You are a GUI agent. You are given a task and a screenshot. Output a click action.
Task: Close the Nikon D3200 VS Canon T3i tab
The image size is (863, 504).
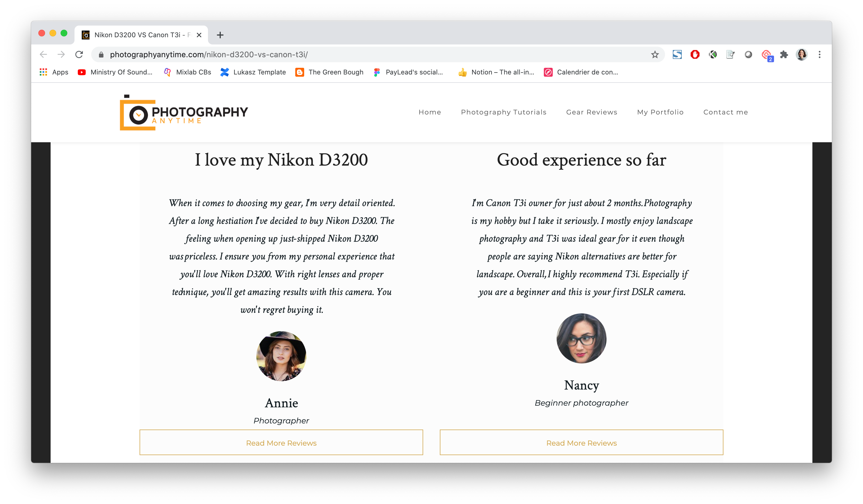199,35
